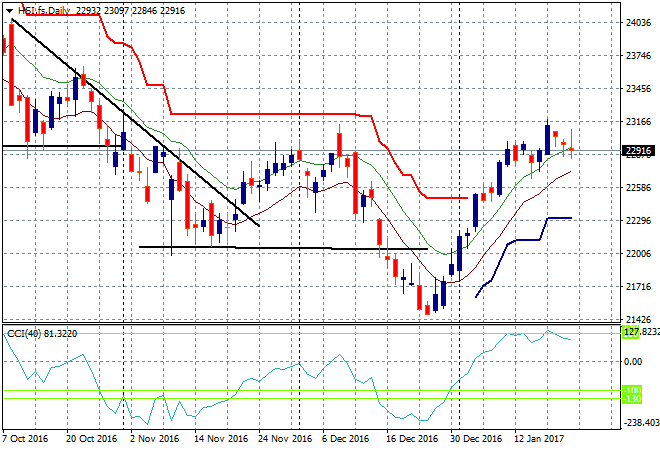Click the green -130 CCI level tag
660x450 pixels.
(x=632, y=399)
